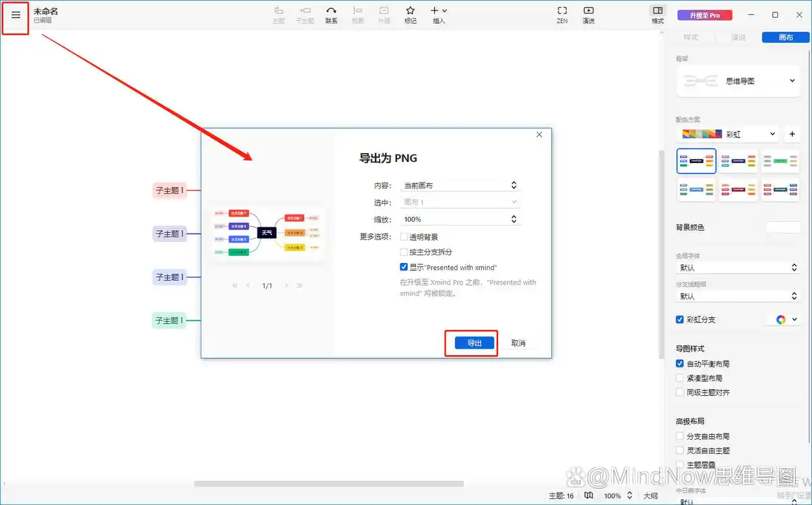The image size is (812, 505).
Task: Click the 外框 boundary toolbar icon
Action: pyautogui.click(x=384, y=14)
